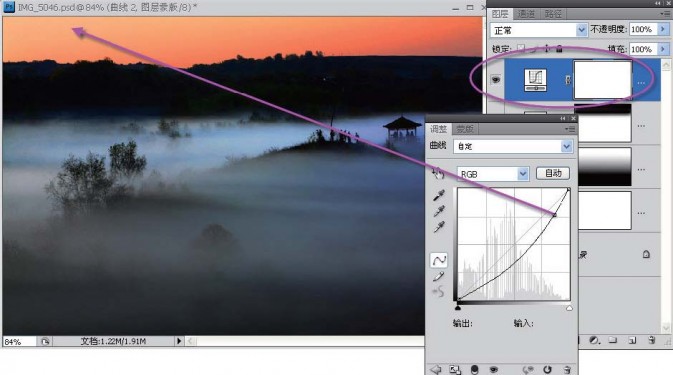This screenshot has width=673, height=375.
Task: Click the clip-to-layer icon in Adjustments
Action: coord(474,369)
